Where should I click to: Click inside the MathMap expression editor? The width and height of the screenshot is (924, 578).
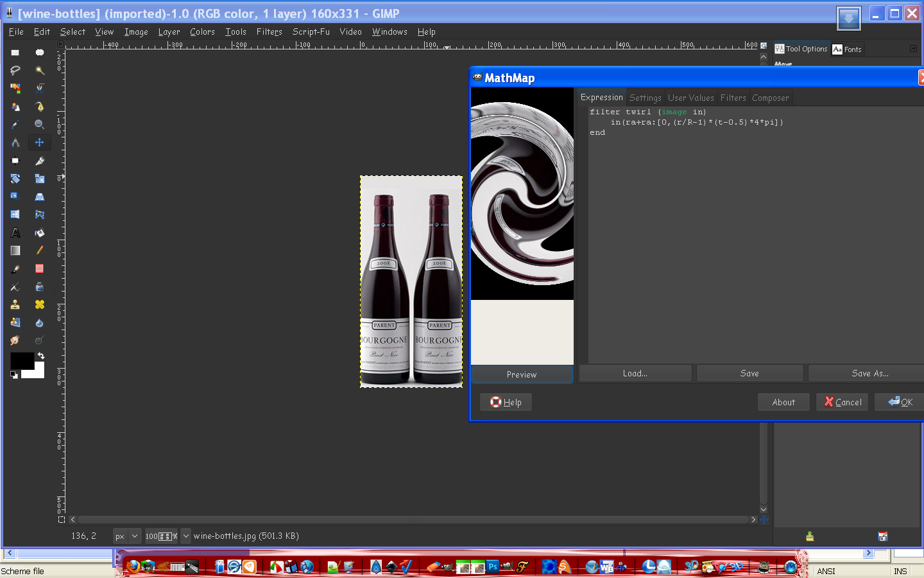tap(756, 234)
